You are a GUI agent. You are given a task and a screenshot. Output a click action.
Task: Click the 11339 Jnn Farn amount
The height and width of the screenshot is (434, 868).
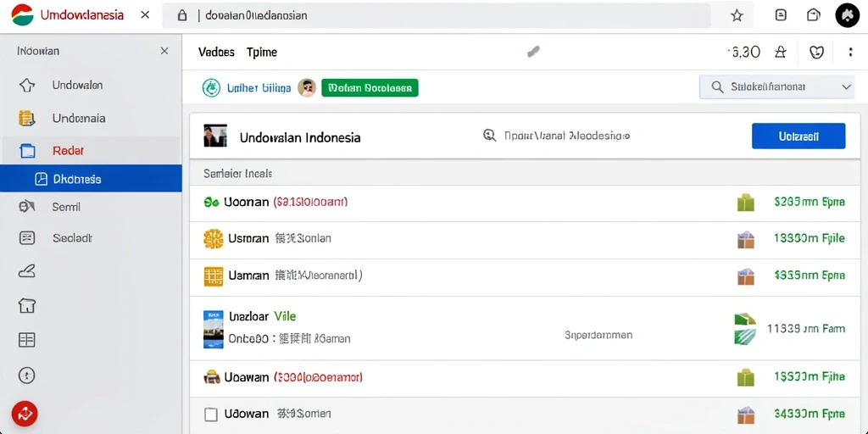click(x=806, y=329)
